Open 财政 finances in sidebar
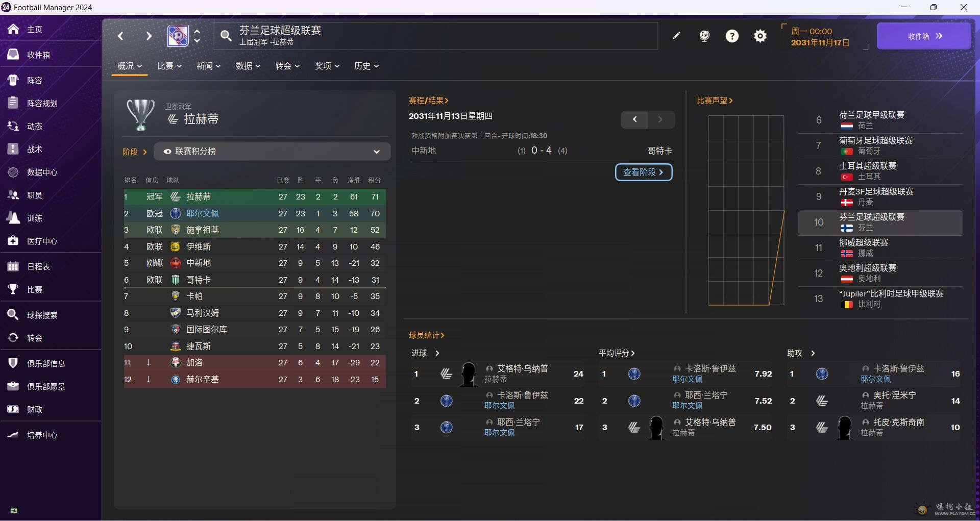 (x=34, y=409)
